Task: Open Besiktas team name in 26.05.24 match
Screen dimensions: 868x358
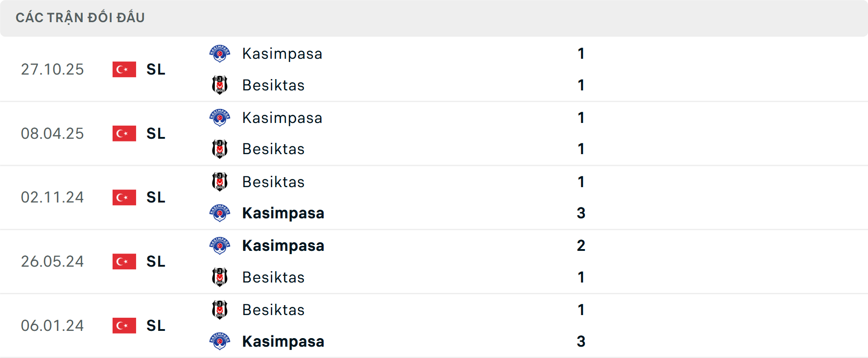Action: [x=273, y=278]
